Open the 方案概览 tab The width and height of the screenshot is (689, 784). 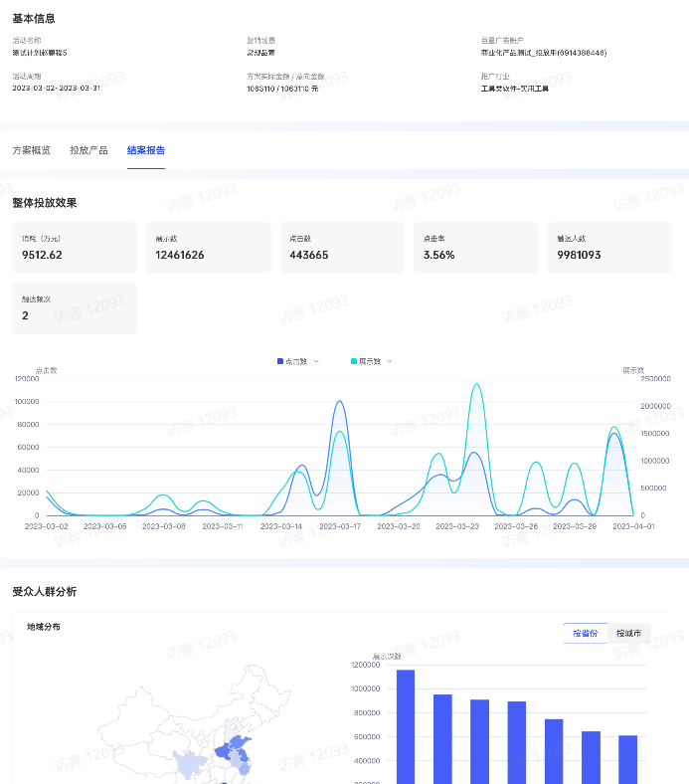click(32, 150)
